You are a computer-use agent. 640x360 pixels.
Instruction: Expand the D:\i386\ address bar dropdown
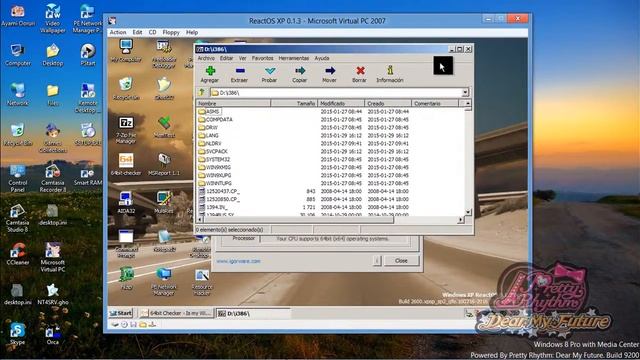(465, 92)
